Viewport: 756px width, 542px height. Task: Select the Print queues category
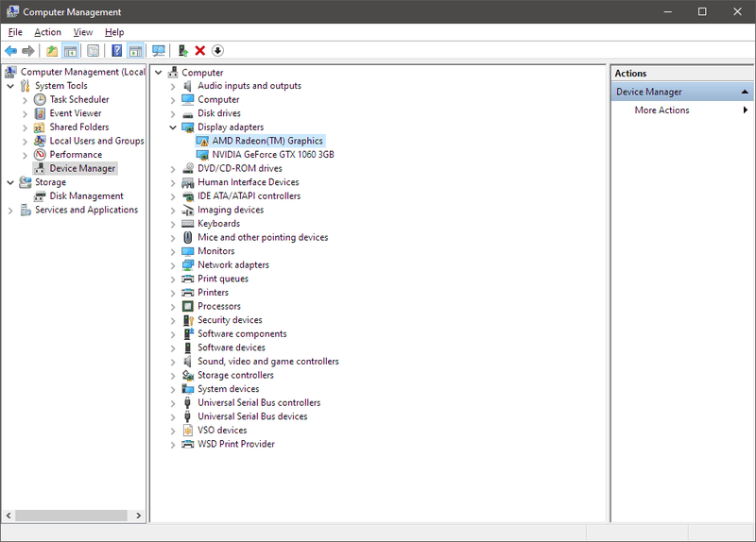click(x=223, y=279)
